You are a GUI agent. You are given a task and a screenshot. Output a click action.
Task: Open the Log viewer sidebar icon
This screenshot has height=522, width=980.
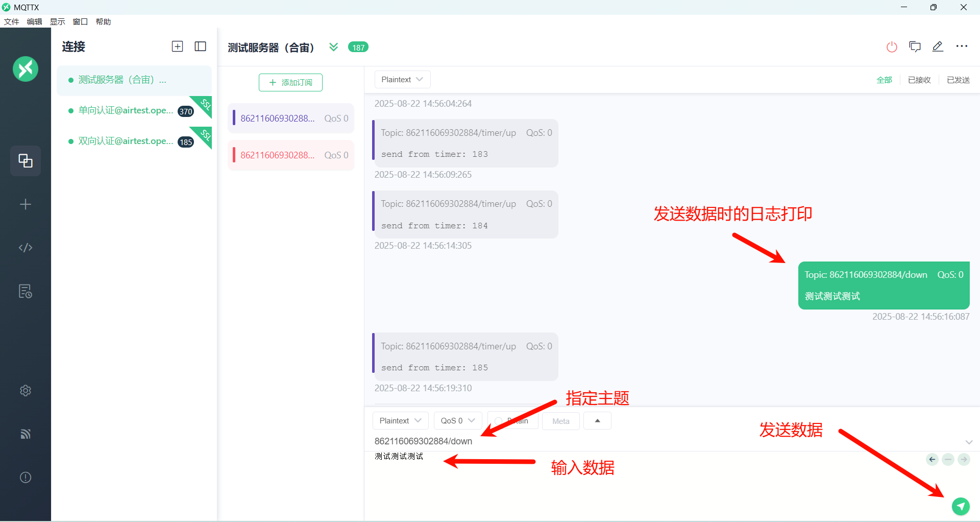(26, 291)
